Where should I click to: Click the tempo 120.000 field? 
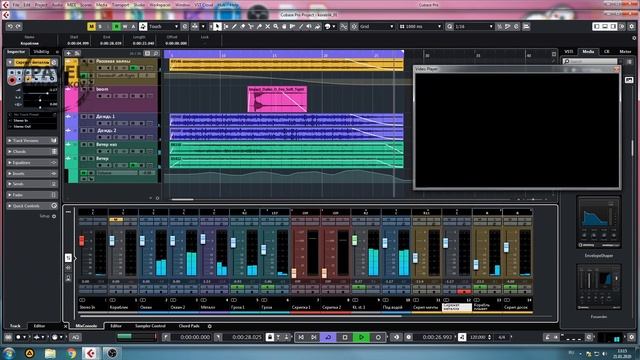pos(477,337)
